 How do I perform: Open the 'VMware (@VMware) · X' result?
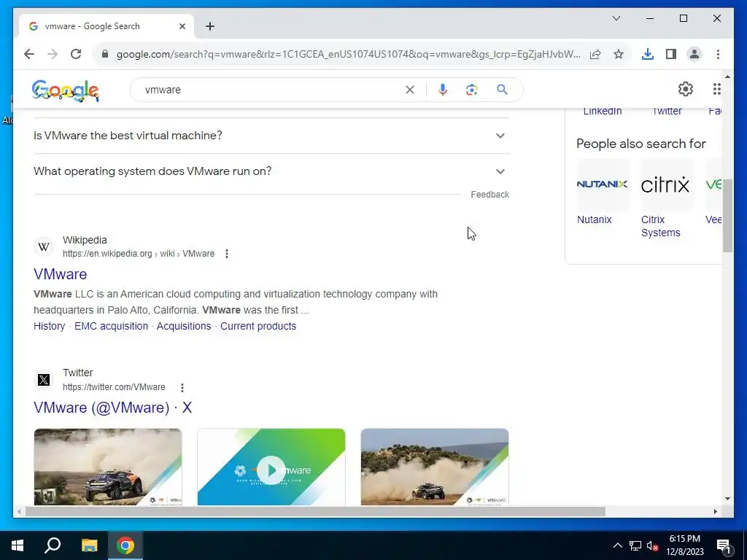(112, 408)
